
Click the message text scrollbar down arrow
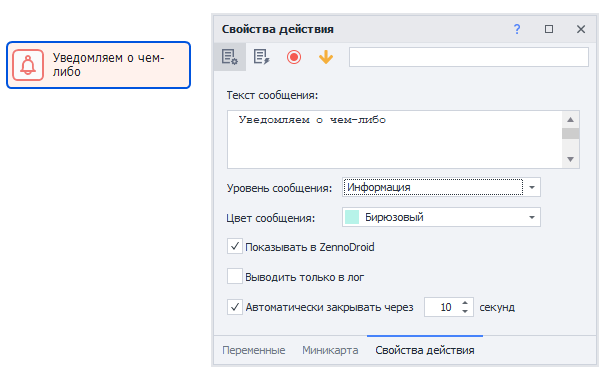(570, 159)
